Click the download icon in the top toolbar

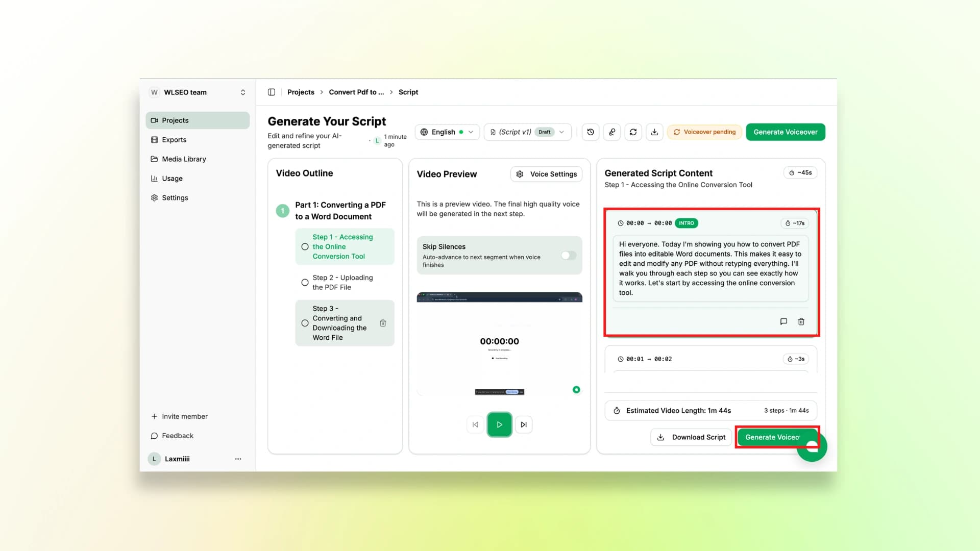[654, 132]
